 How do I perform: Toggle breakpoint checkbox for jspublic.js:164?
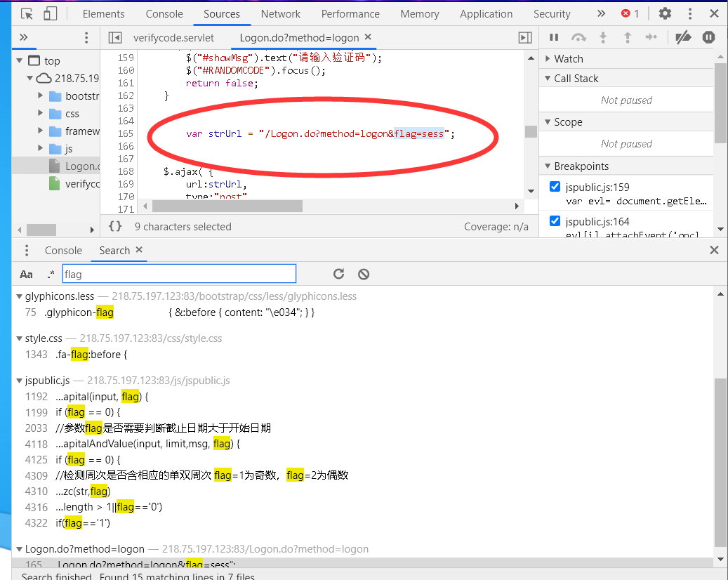click(x=555, y=221)
